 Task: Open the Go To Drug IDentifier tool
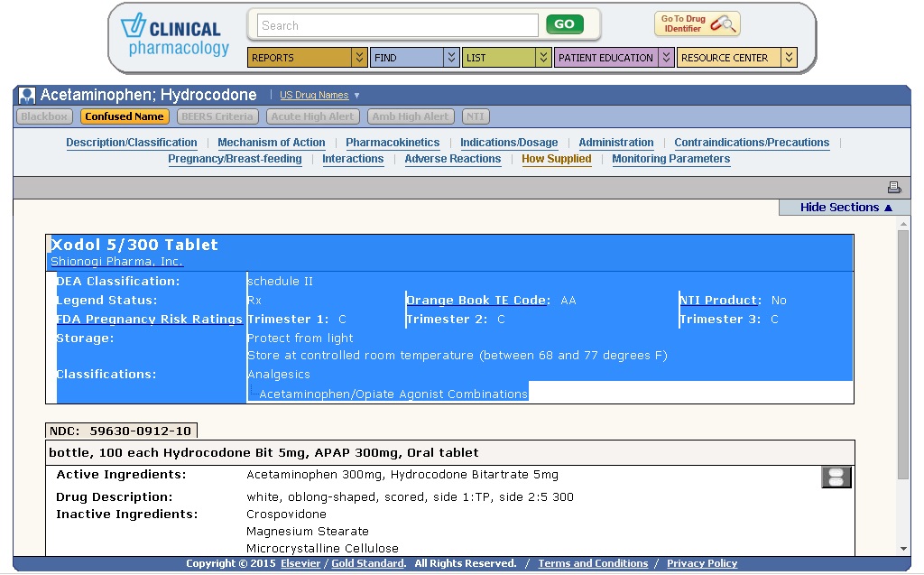pyautogui.click(x=698, y=23)
